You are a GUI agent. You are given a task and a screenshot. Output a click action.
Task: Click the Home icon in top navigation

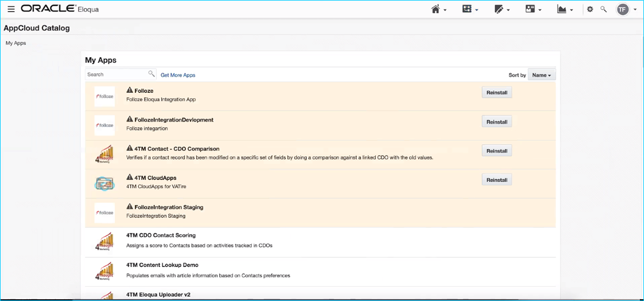pyautogui.click(x=436, y=9)
